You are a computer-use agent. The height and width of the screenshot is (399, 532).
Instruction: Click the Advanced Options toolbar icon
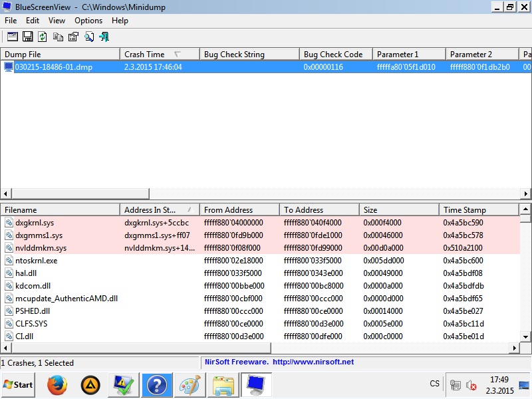pyautogui.click(x=13, y=37)
